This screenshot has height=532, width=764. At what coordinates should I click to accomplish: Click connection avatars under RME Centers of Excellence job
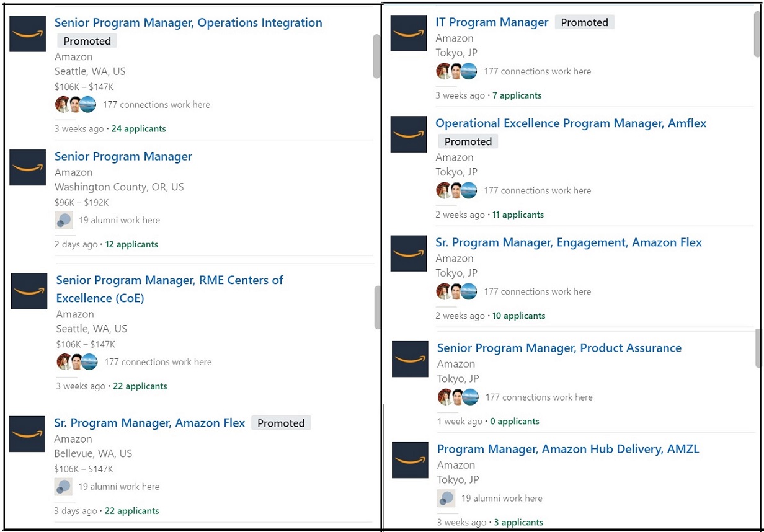[77, 361]
